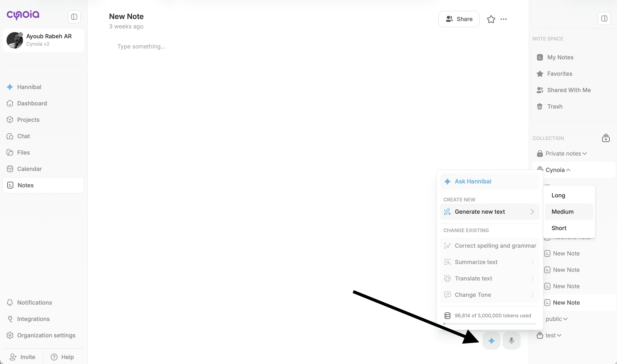This screenshot has width=617, height=364.
Task: Click the 'Type something...' note editor field
Action: pyautogui.click(x=141, y=47)
